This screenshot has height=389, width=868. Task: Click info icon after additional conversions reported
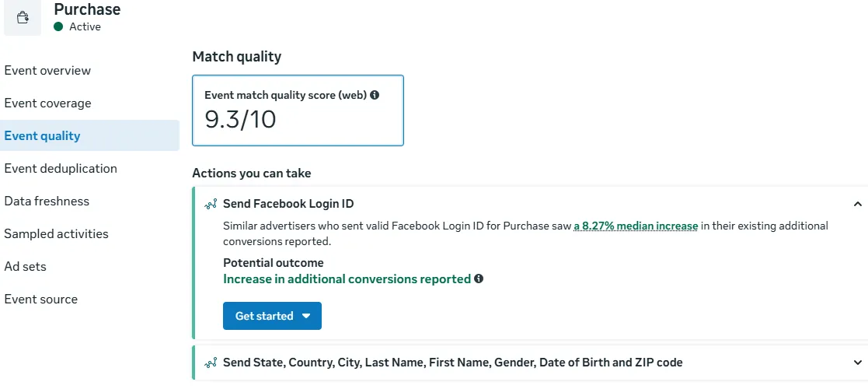point(479,279)
